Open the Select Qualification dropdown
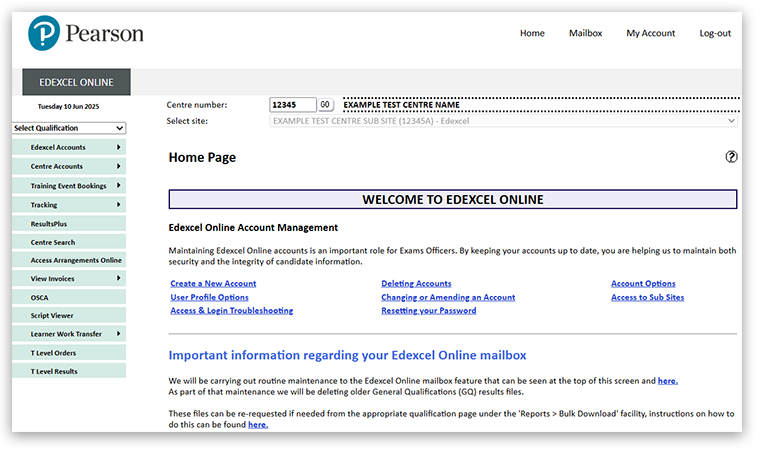Image resolution: width=760 pixels, height=450 pixels. coord(69,128)
